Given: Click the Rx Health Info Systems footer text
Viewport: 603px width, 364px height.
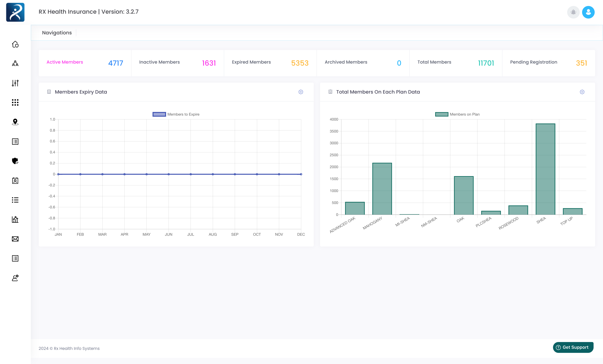Looking at the screenshot, I should (x=69, y=348).
